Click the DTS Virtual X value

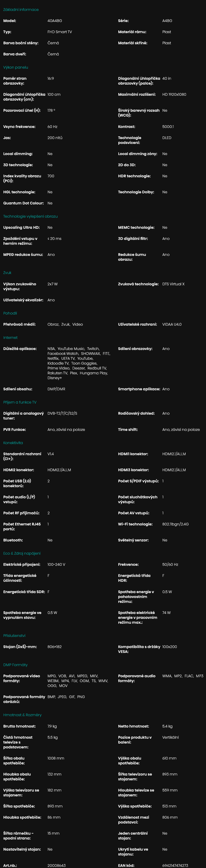point(173,284)
